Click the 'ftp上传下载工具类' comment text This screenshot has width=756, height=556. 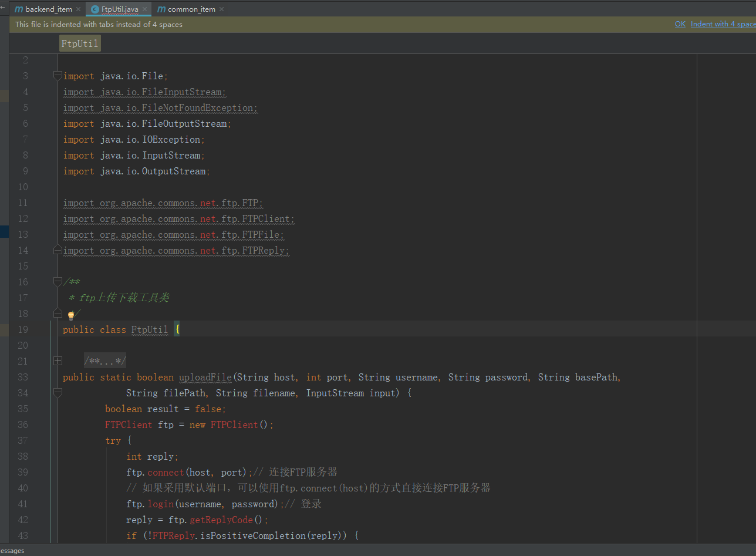(124, 298)
